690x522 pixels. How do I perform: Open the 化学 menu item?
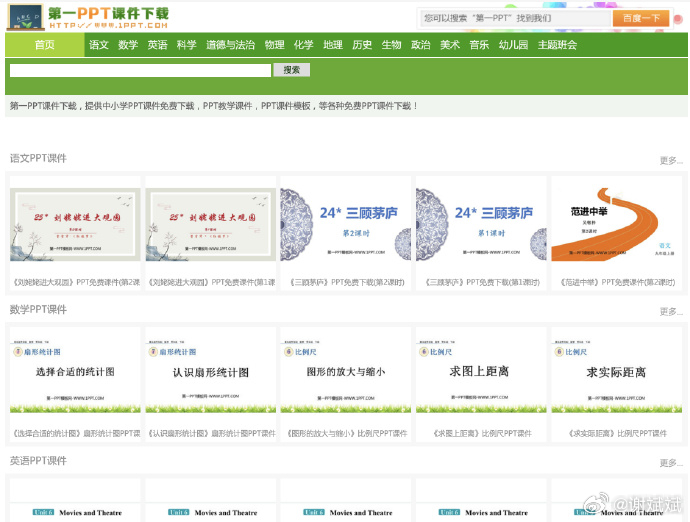click(304, 45)
